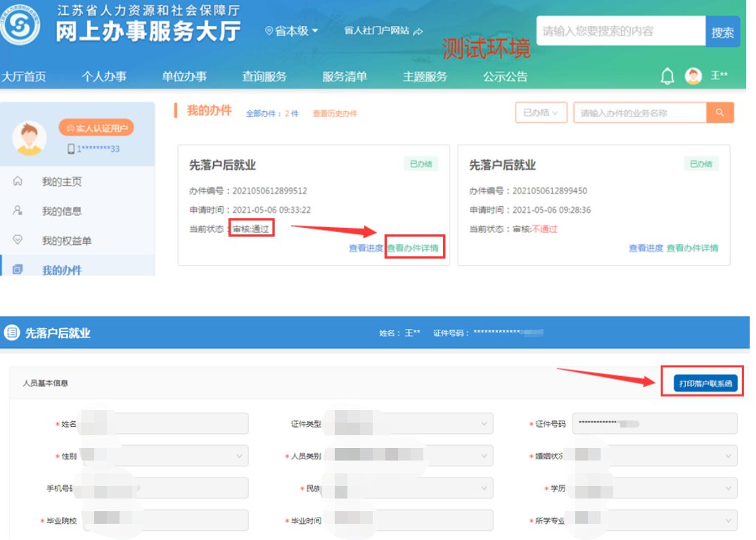Viewport: 756px width, 540px height.
Task: Click the sidebar profile avatar picture
Action: tap(30, 137)
